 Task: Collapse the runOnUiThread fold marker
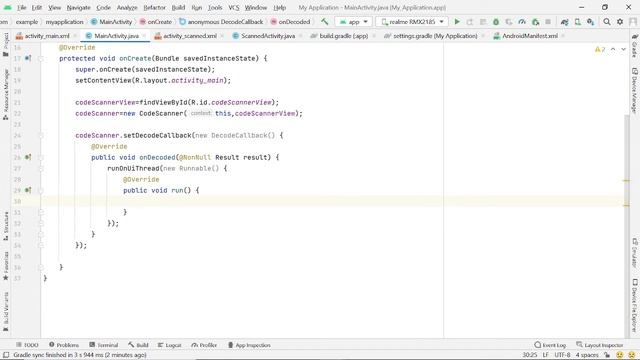tap(40, 168)
